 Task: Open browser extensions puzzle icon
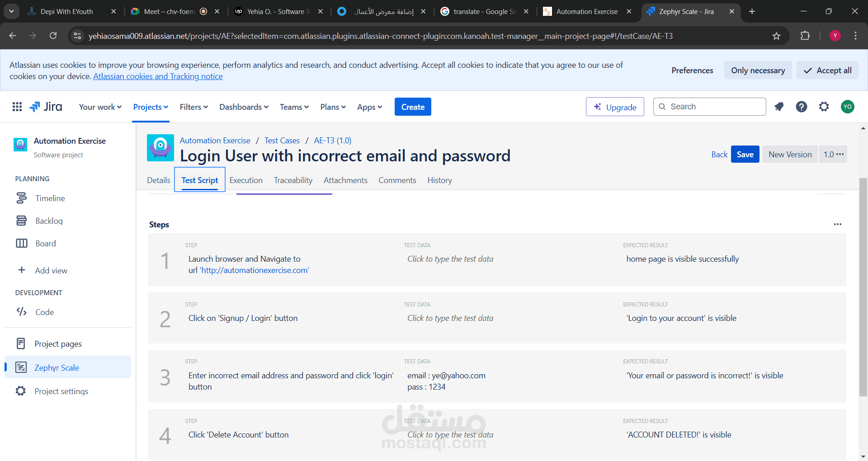tap(805, 36)
